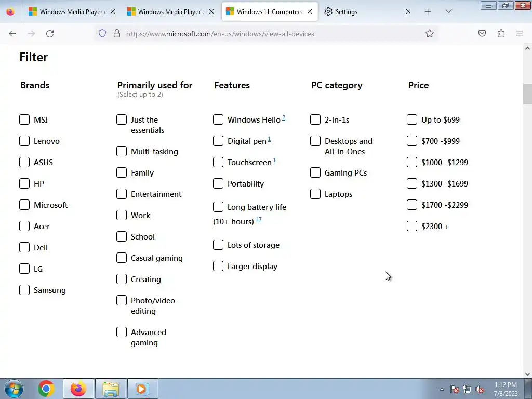Tick the Creating checkbox
532x399 pixels.
pos(122,279)
